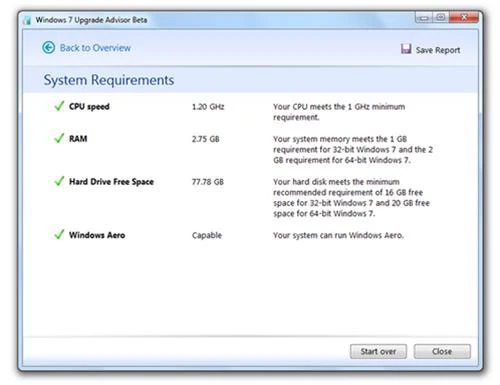500x385 pixels.
Task: Click the green checkmark beside Windows Aero
Action: (59, 234)
